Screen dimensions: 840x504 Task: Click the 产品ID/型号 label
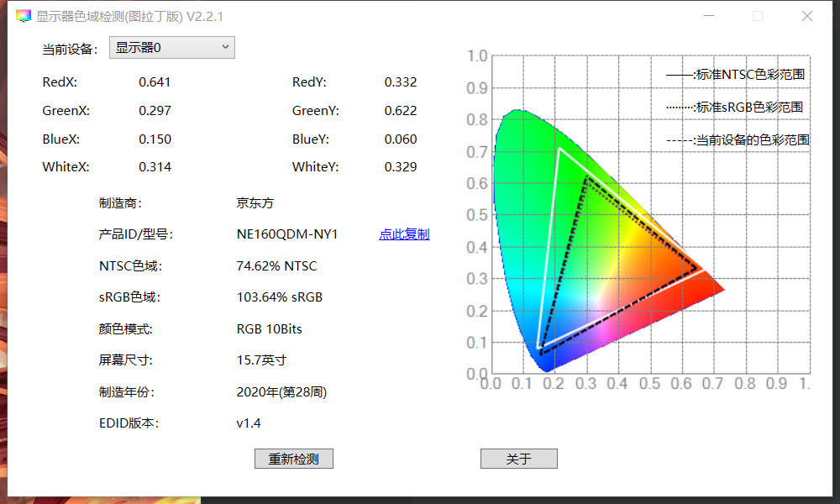[135, 234]
